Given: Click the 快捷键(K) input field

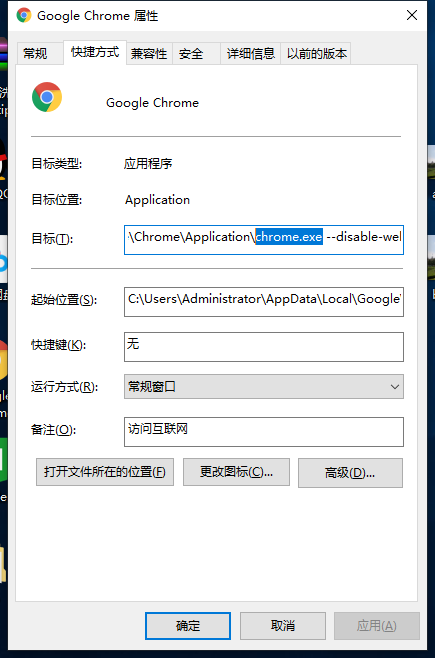Looking at the screenshot, I should pyautogui.click(x=264, y=347).
